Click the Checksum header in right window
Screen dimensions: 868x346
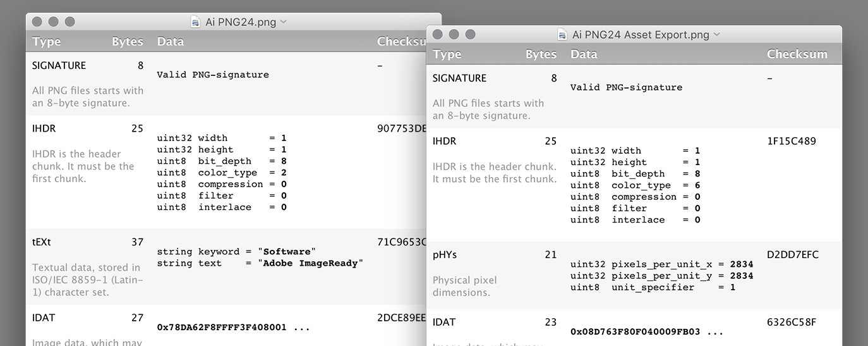coord(797,54)
